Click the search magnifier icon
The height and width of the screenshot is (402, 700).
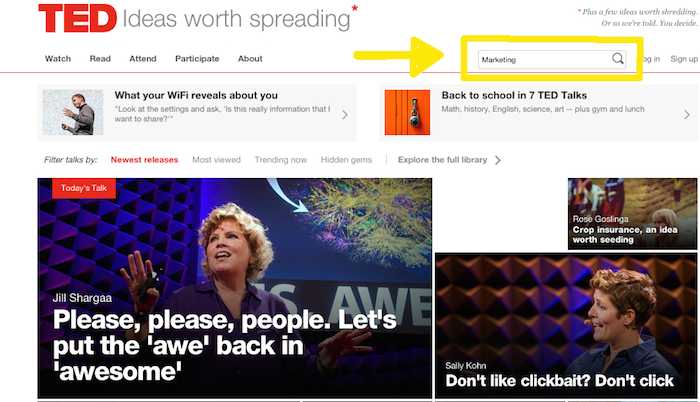click(x=618, y=59)
